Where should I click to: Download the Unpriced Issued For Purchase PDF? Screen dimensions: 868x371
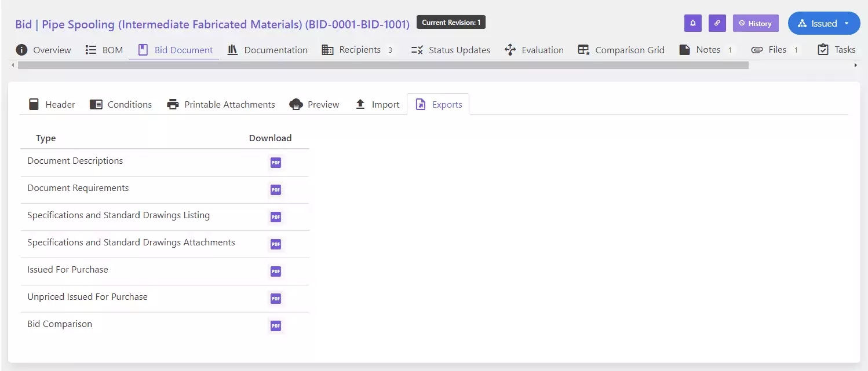[276, 299]
